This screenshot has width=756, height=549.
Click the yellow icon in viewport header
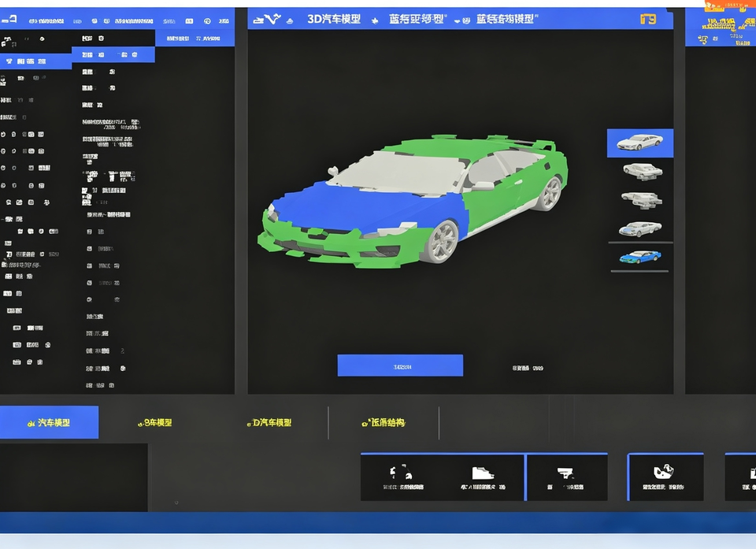pos(648,19)
